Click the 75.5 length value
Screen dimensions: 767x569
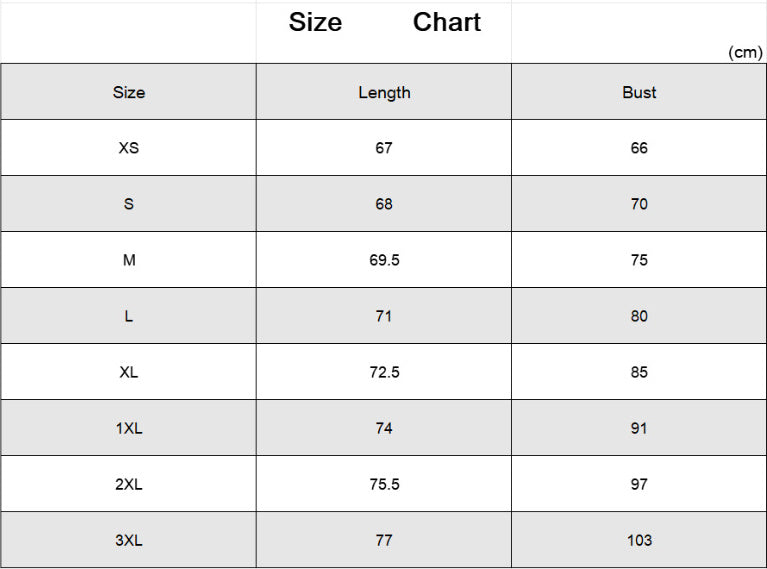tap(384, 484)
